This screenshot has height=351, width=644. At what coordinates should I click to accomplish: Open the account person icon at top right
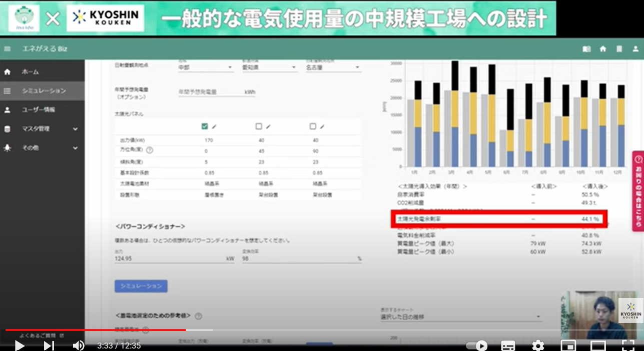click(634, 49)
